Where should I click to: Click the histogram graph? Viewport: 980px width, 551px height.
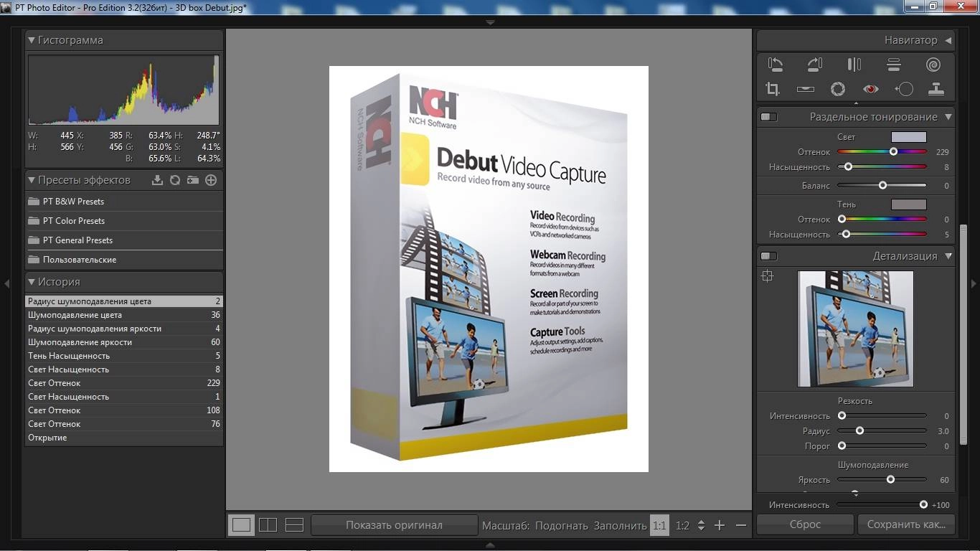point(123,90)
